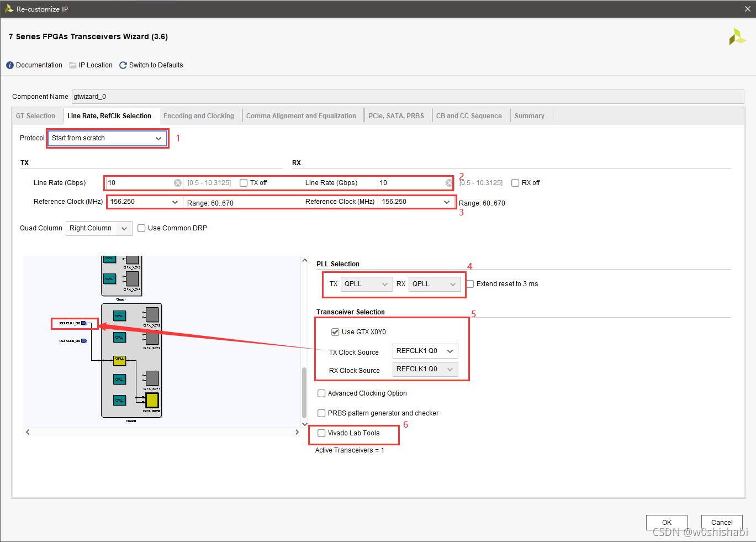Click the gray GTX_X0Y3 transceiver block
756x542 pixels.
tap(152, 315)
